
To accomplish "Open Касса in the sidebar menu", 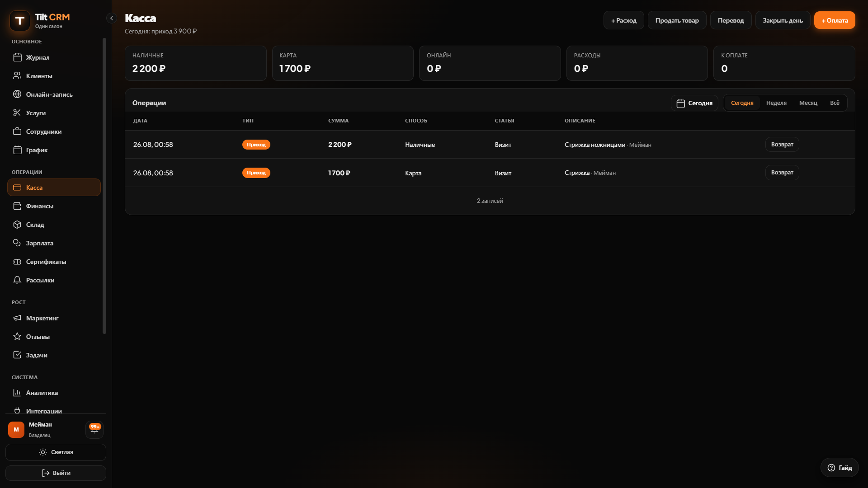I will [x=54, y=188].
